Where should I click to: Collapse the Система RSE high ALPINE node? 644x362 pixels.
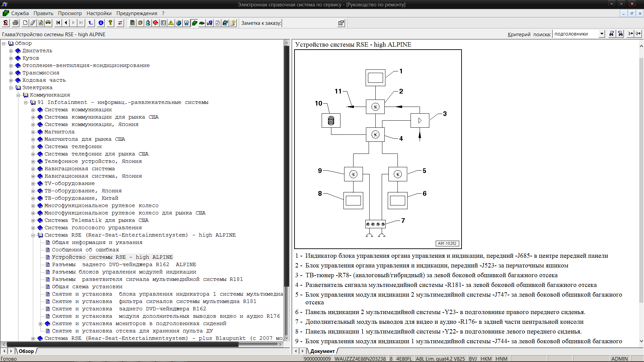click(33, 235)
